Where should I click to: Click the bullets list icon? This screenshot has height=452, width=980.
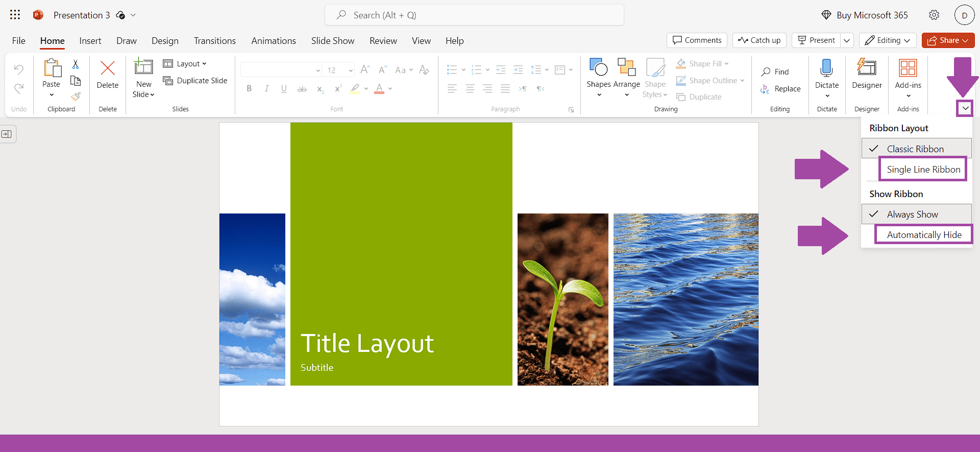pyautogui.click(x=452, y=69)
